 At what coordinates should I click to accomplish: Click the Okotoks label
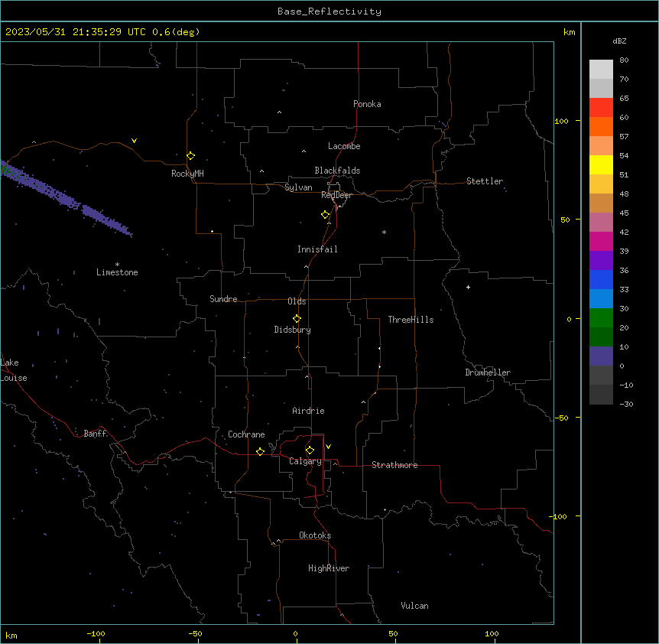coord(315,535)
